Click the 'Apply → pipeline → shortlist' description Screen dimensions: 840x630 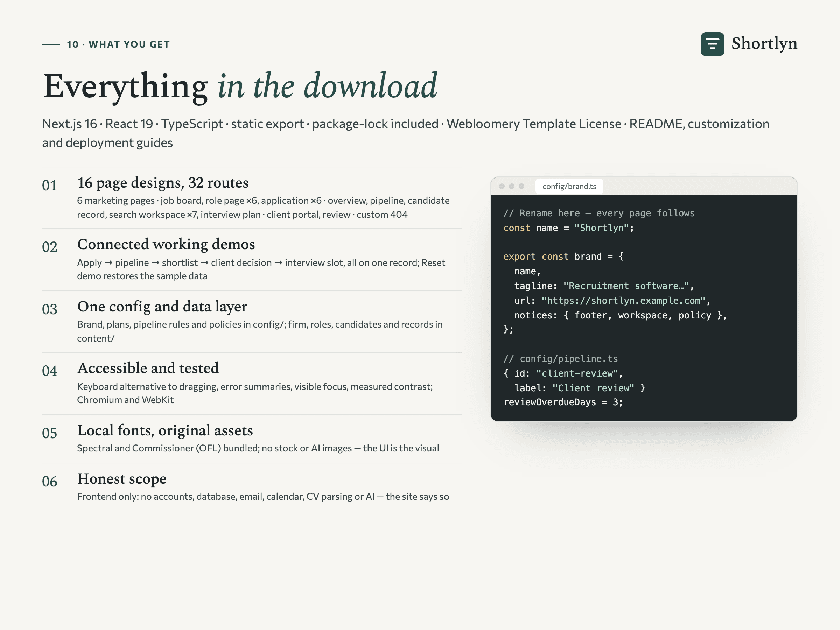(261, 269)
